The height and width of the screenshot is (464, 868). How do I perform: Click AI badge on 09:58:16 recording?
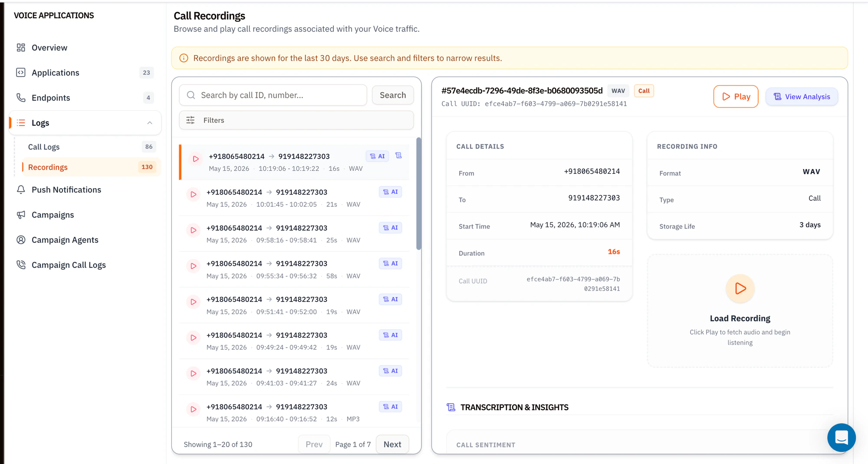click(x=391, y=228)
